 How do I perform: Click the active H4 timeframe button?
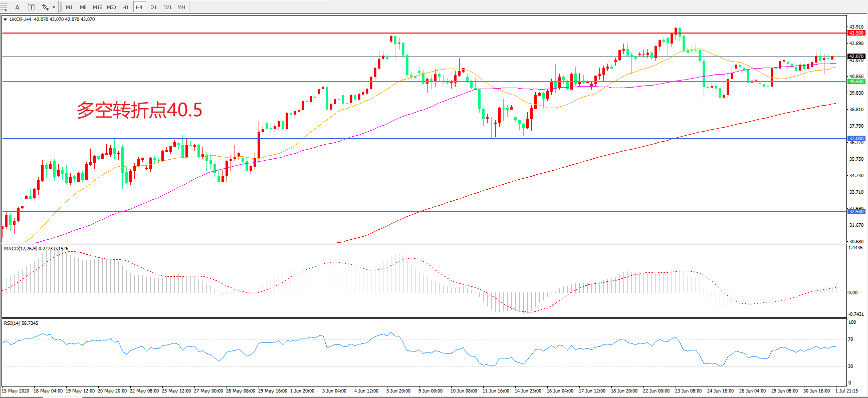pos(139,7)
